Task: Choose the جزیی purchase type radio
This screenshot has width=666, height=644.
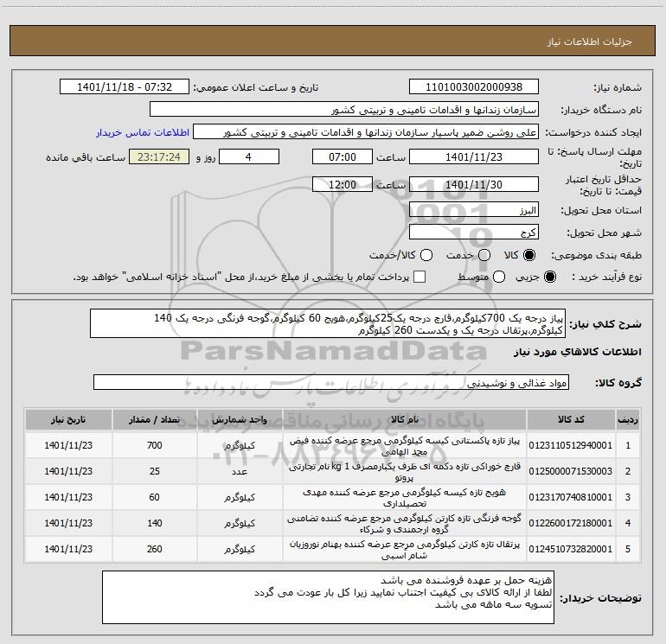Action: (x=549, y=277)
